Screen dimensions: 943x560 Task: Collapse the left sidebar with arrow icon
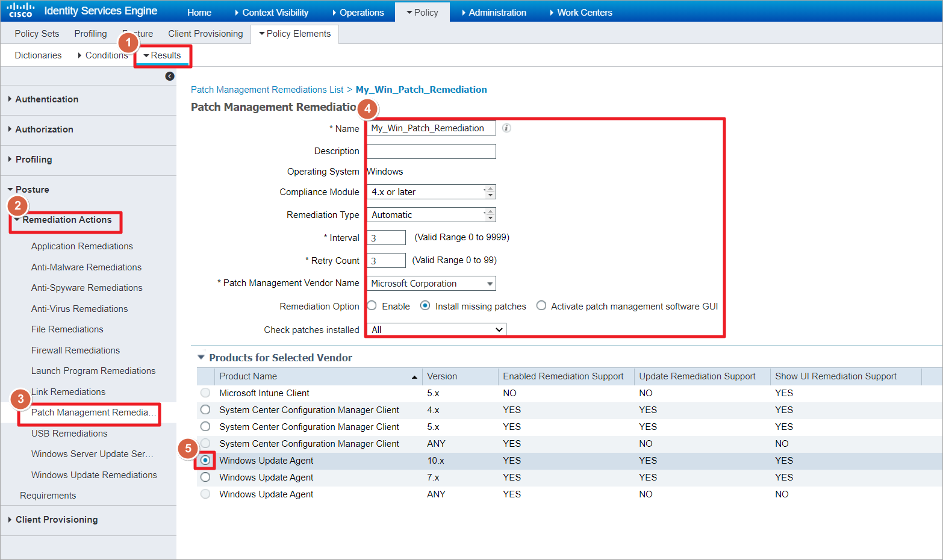tap(170, 76)
